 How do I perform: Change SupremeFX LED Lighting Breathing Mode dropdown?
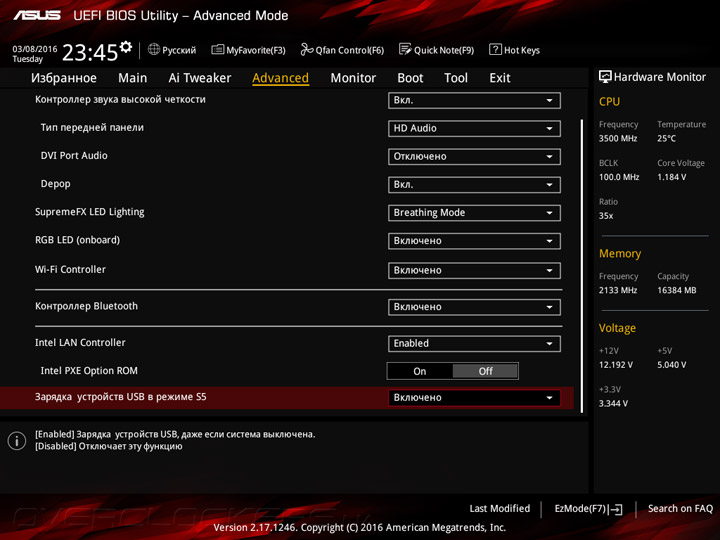[x=474, y=213]
